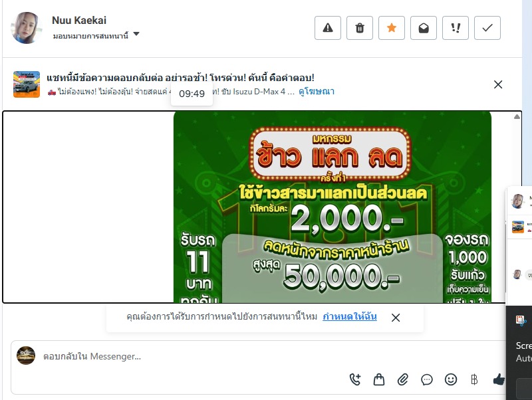This screenshot has height=400, width=532.
Task: Click the 'กำหนดให้ฉัน' assign to me link
Action: click(350, 316)
